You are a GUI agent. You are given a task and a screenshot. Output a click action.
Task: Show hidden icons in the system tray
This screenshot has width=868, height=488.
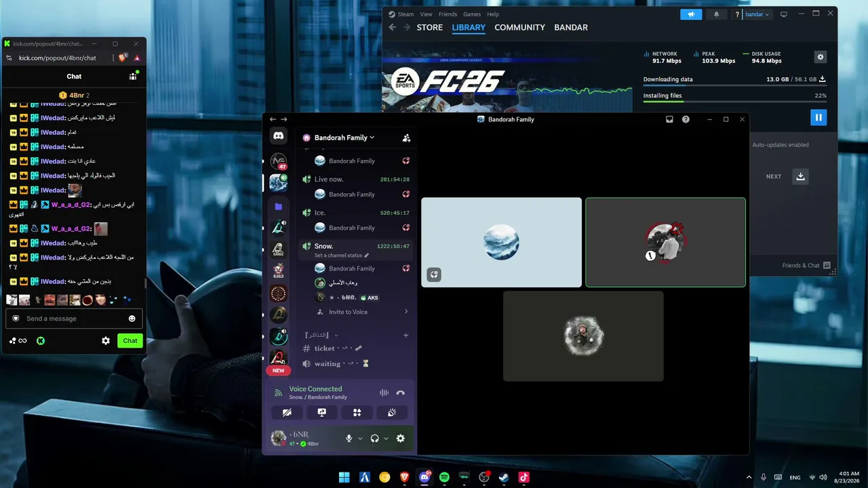point(749,477)
